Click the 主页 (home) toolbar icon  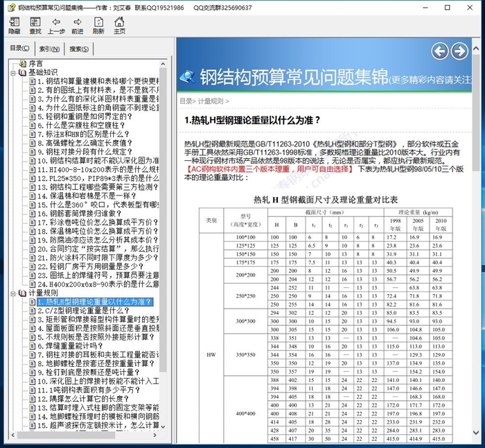119,26
